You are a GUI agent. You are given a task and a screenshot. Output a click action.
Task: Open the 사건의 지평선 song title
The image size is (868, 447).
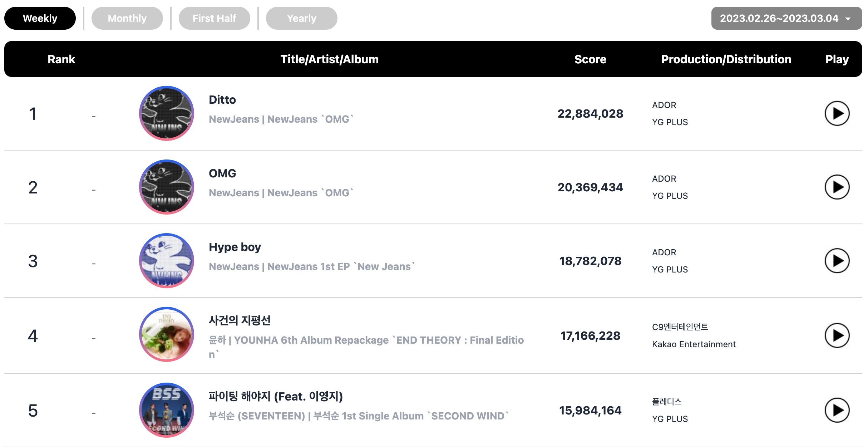coord(240,320)
